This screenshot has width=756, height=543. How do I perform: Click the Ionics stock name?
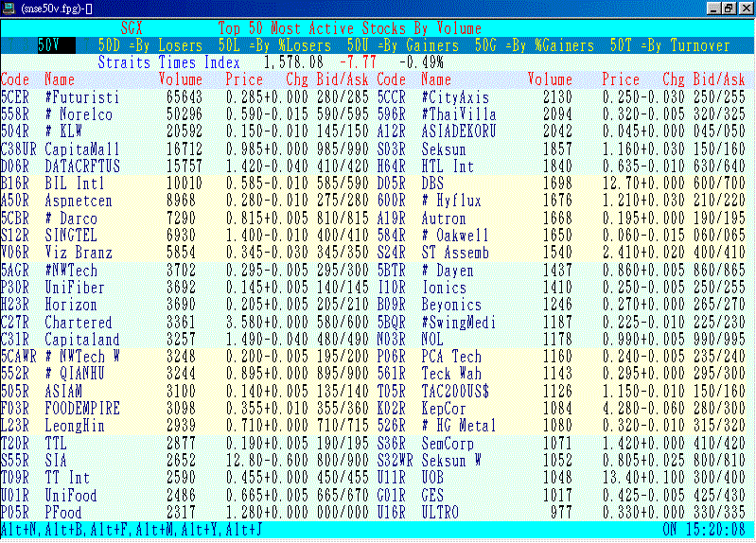point(444,288)
